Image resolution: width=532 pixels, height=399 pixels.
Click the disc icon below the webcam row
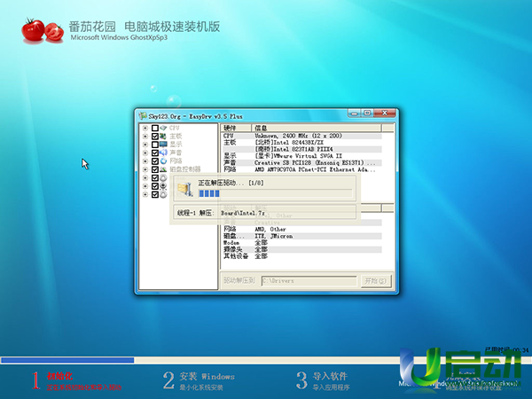tap(163, 194)
